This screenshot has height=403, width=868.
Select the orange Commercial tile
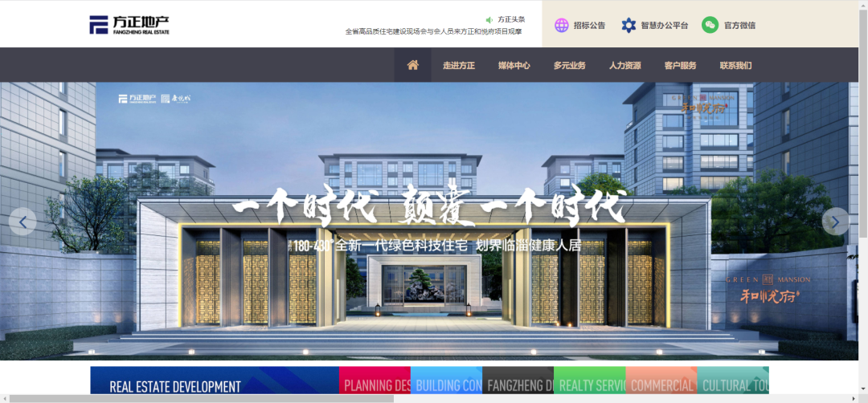[661, 381]
